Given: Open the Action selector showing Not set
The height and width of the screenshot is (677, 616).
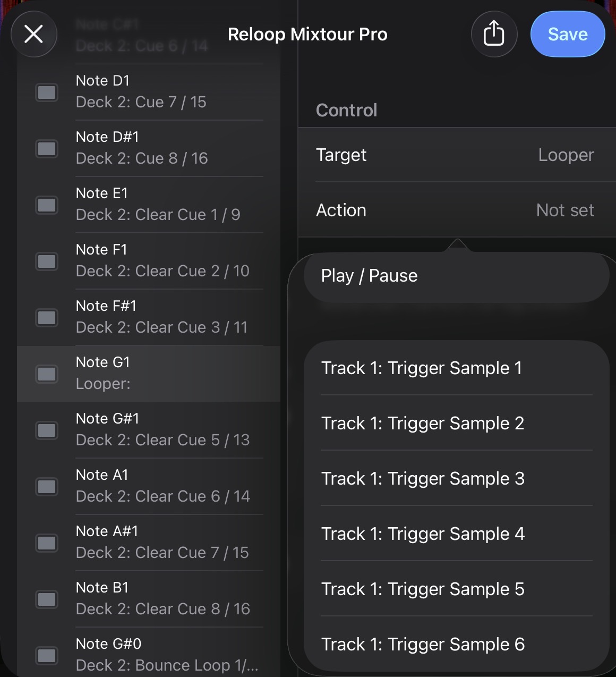Looking at the screenshot, I should (x=456, y=210).
